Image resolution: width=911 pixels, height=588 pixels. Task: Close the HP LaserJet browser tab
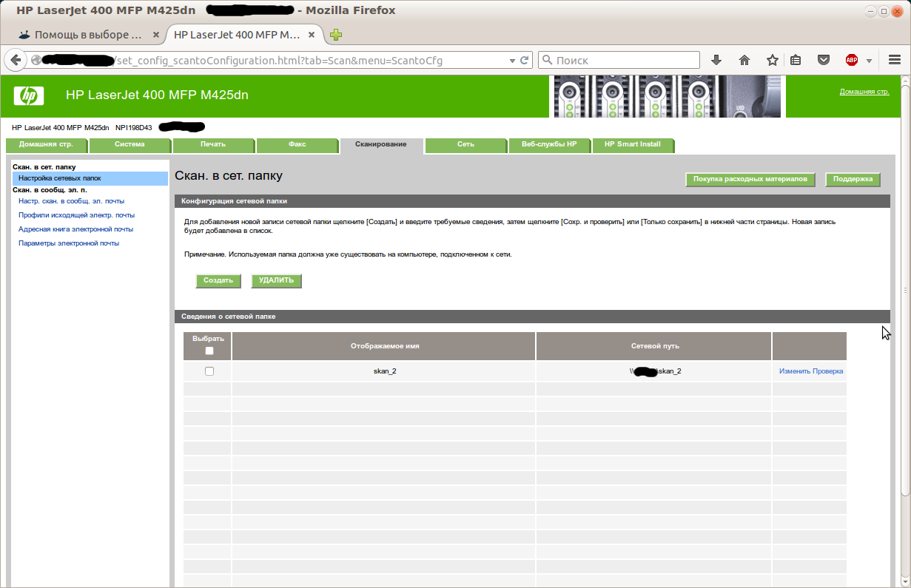[x=312, y=35]
